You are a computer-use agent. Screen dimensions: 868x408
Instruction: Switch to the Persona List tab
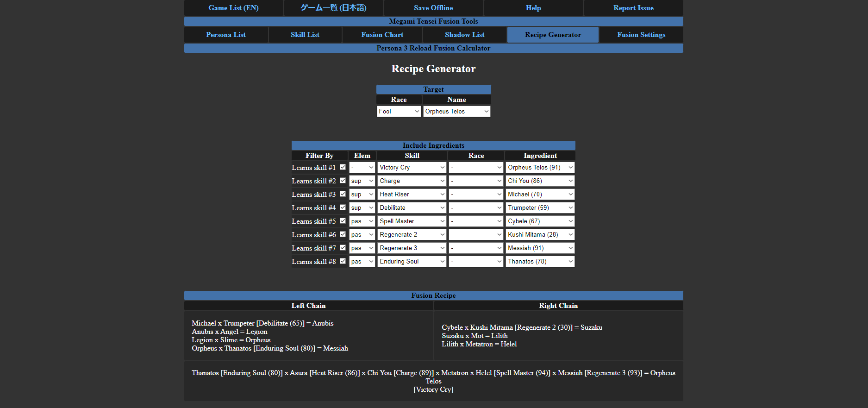[226, 35]
